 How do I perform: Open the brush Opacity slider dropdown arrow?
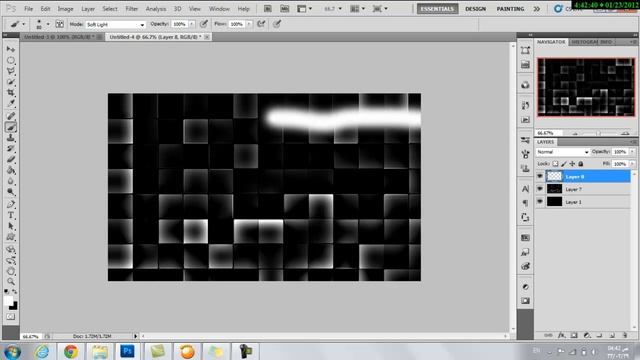[191, 24]
